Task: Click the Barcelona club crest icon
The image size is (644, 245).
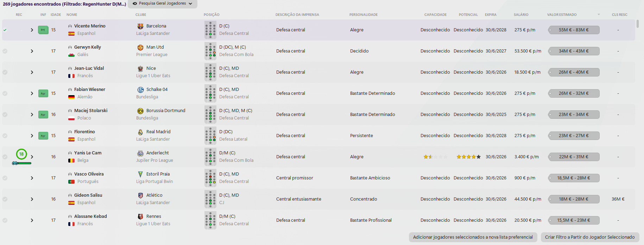Action: [140, 26]
